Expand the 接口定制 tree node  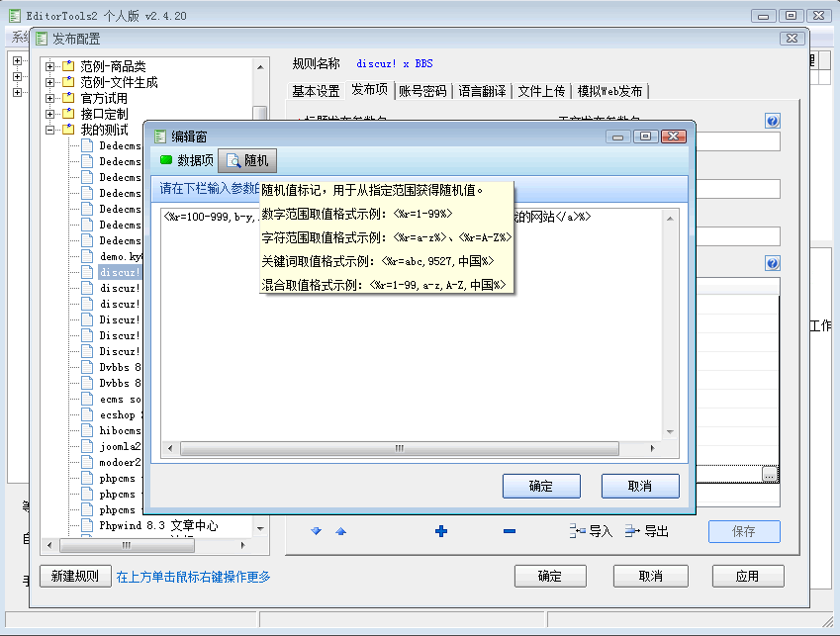coord(48,113)
